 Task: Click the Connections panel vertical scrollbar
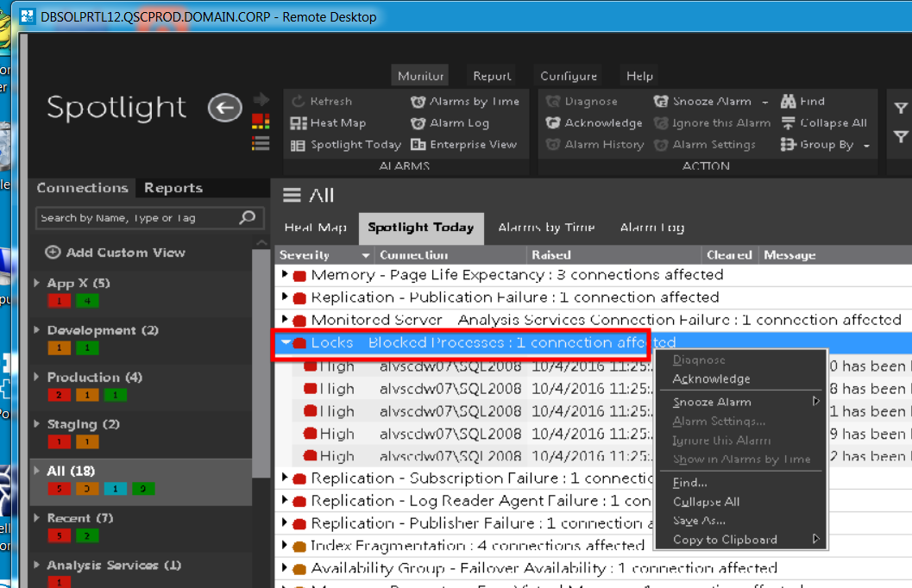261,362
